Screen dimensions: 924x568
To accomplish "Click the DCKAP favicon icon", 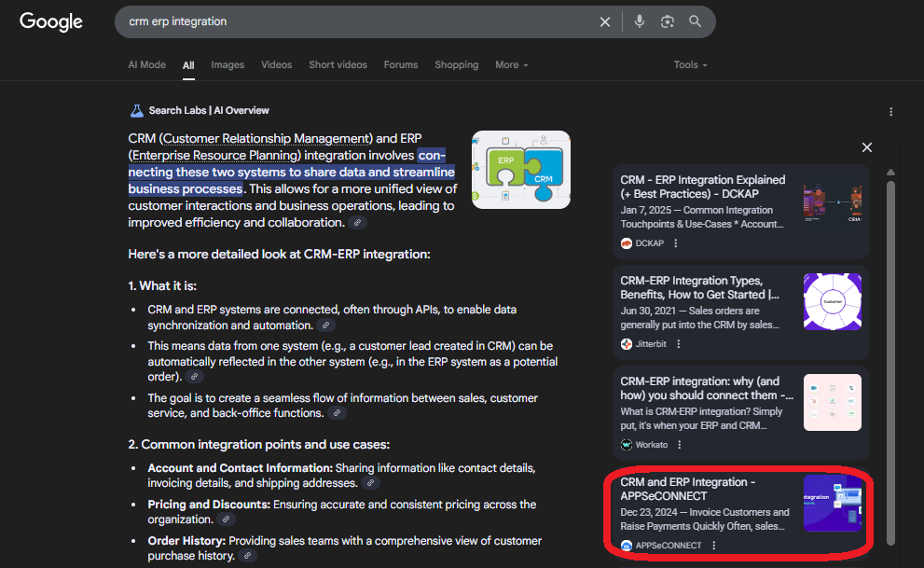I will [627, 243].
